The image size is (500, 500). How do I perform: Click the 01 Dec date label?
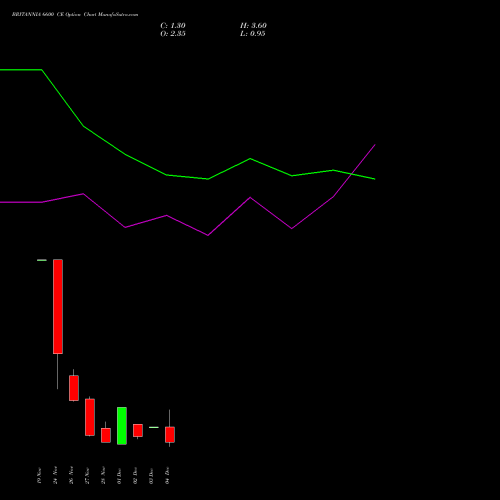pos(119,475)
